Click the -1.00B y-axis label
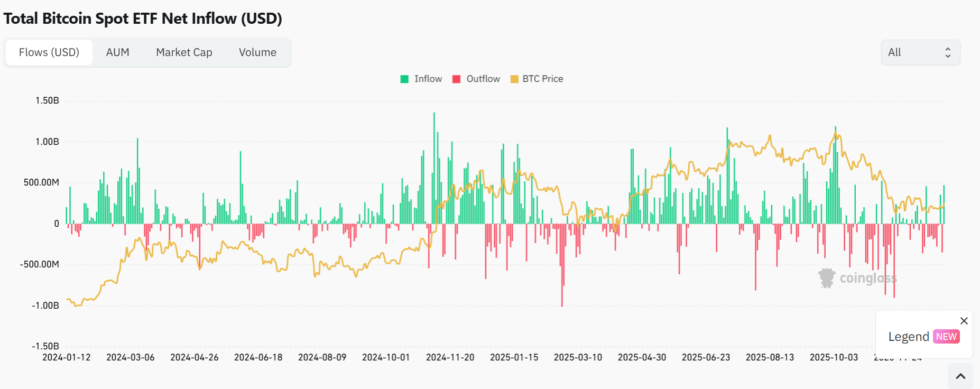Viewport: 980px width, 389px height. (45, 305)
